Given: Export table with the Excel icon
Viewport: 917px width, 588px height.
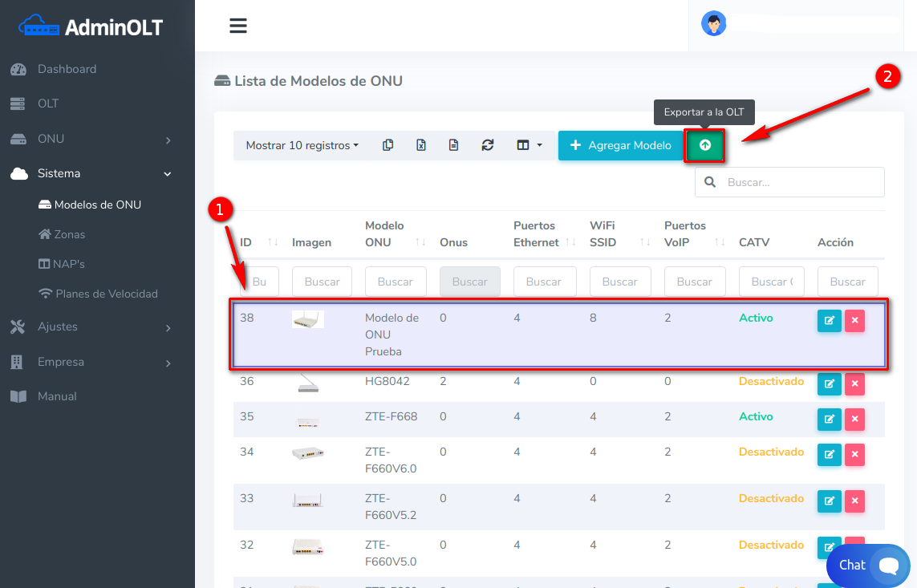Looking at the screenshot, I should tap(420, 145).
